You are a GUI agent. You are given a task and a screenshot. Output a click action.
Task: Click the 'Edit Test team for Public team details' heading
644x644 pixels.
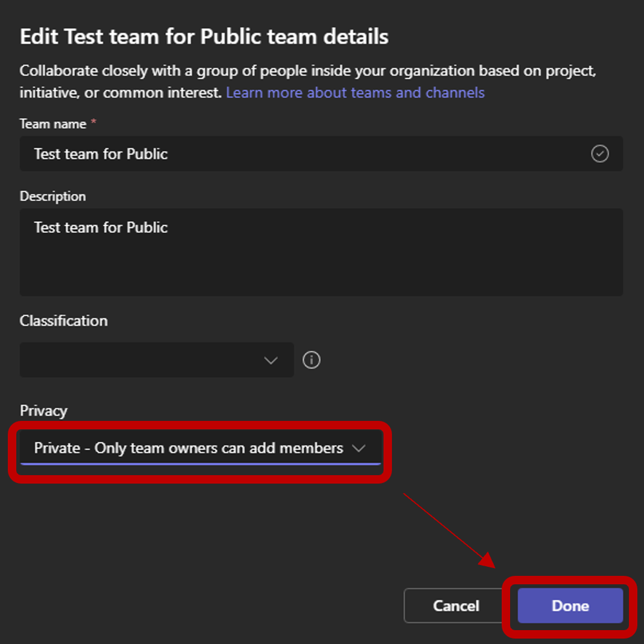(x=204, y=37)
